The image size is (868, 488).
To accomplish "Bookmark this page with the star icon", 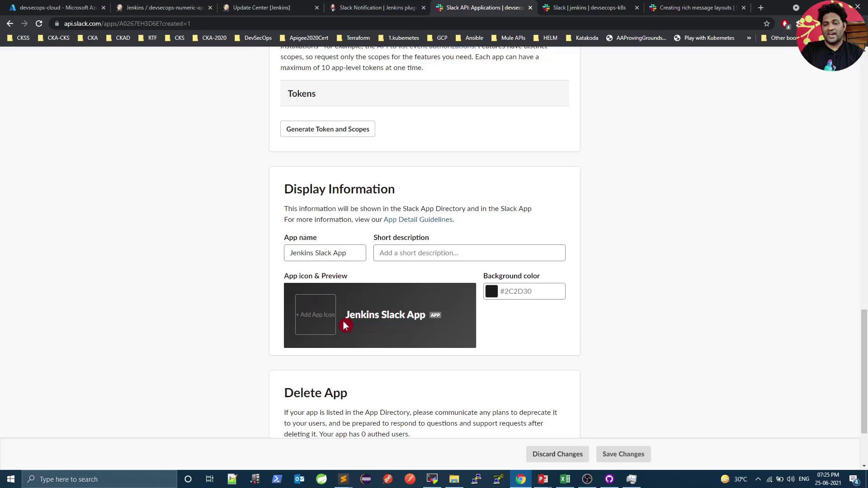I will click(767, 23).
